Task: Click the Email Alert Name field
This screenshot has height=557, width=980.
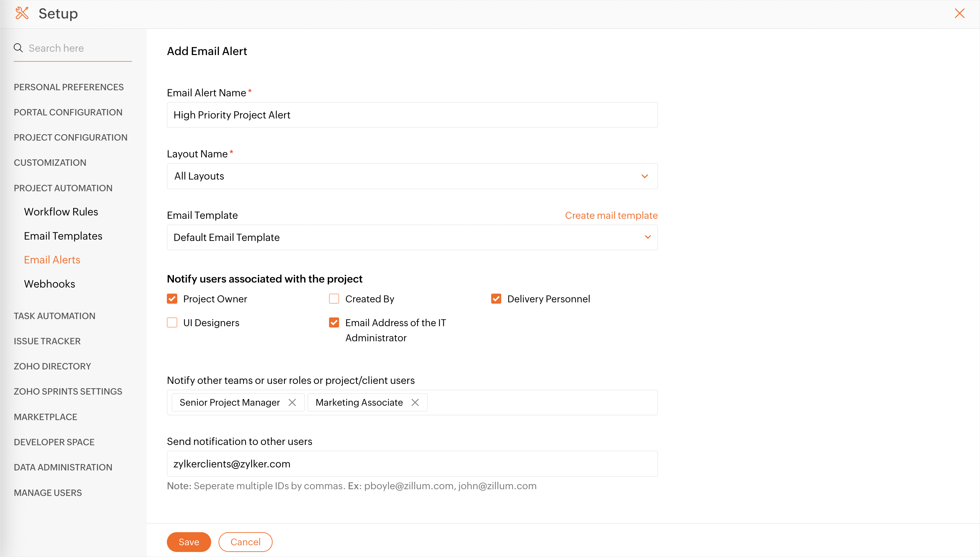Action: pos(412,115)
